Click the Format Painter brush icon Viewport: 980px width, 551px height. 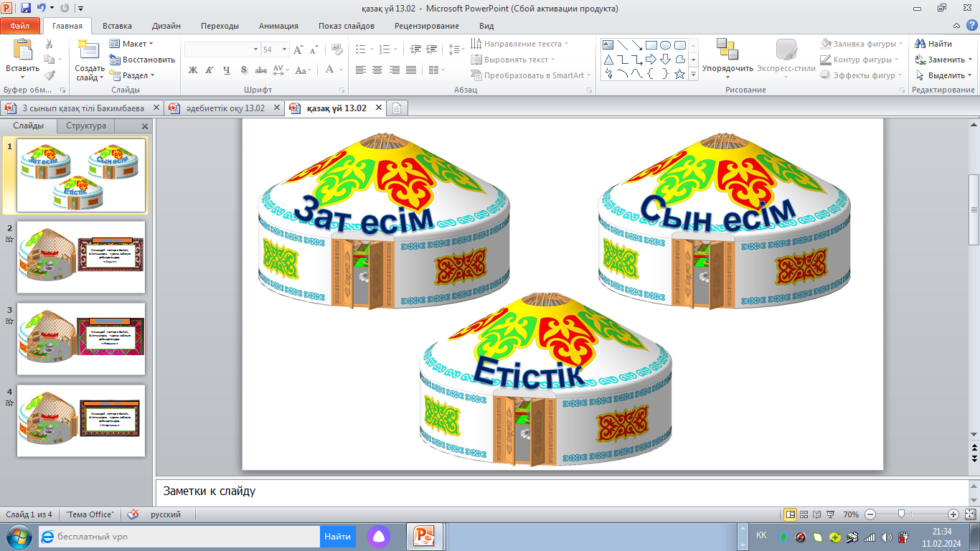click(x=49, y=75)
